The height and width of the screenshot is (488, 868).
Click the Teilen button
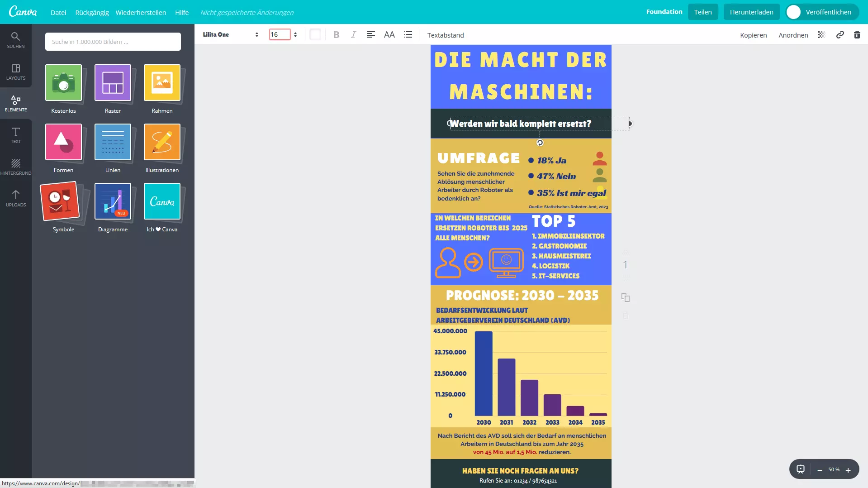pyautogui.click(x=703, y=12)
